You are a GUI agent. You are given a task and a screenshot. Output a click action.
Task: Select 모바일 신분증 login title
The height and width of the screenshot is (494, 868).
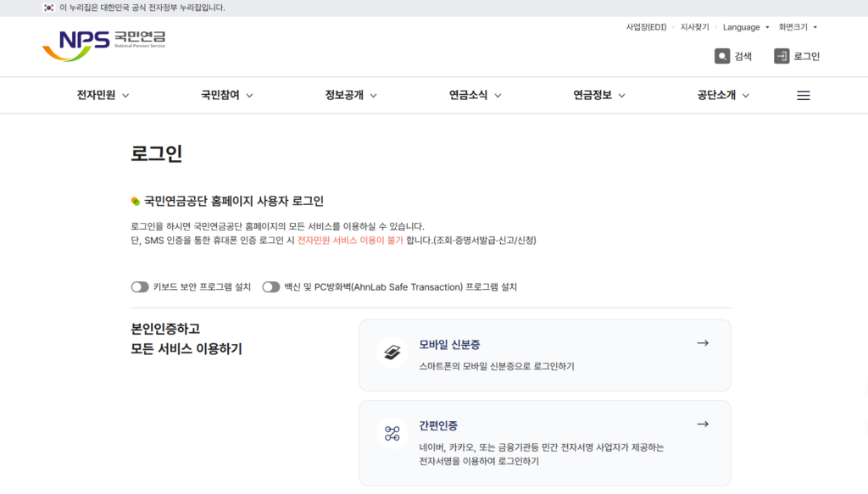pyautogui.click(x=449, y=345)
